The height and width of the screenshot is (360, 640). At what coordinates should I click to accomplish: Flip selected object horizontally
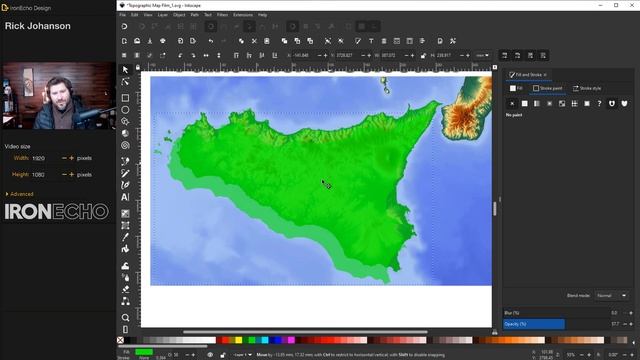click(206, 56)
